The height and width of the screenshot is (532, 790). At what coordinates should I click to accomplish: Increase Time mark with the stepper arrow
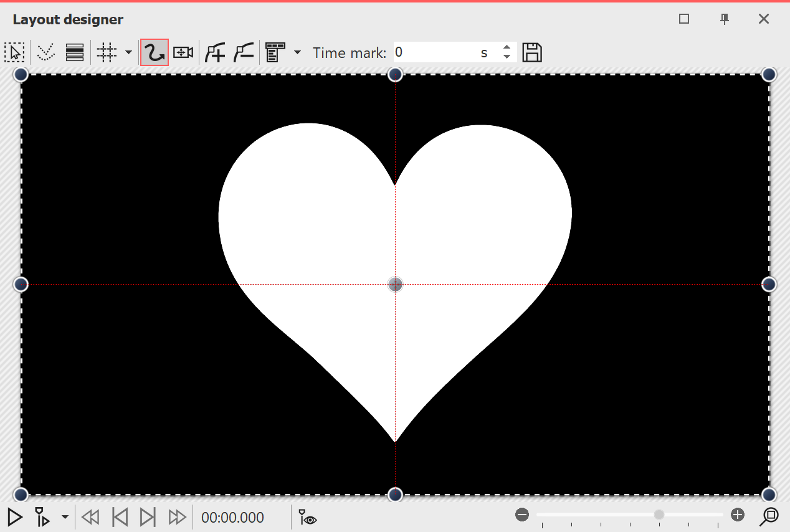point(507,48)
